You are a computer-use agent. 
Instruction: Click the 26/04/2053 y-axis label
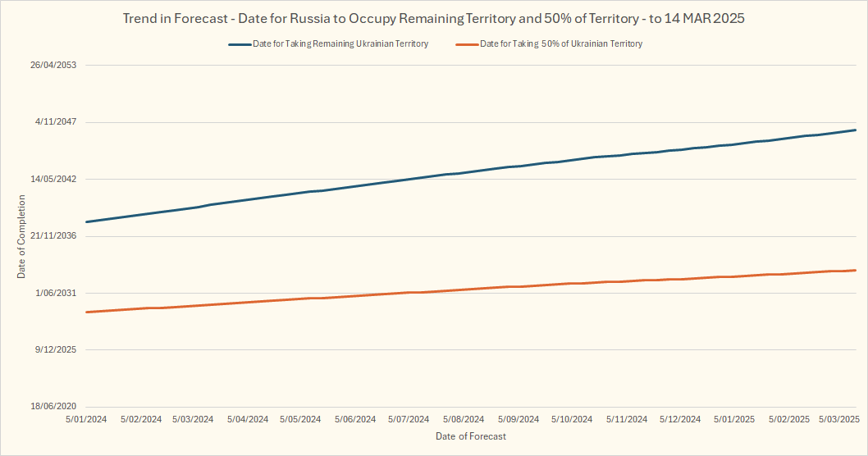pyautogui.click(x=53, y=66)
